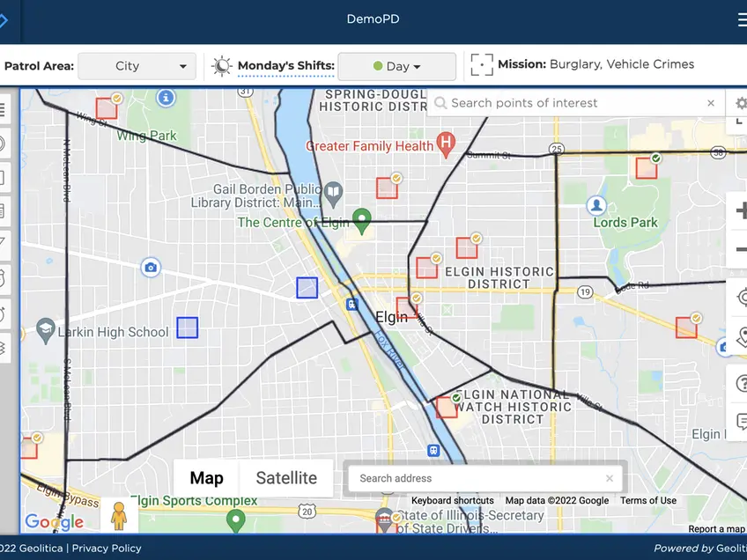Expand the Day shift dropdown
This screenshot has height=560, width=747.
click(x=396, y=66)
